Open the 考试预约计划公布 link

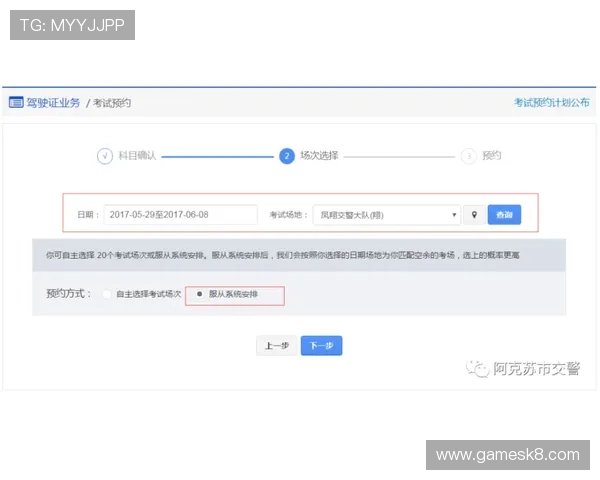tap(551, 102)
